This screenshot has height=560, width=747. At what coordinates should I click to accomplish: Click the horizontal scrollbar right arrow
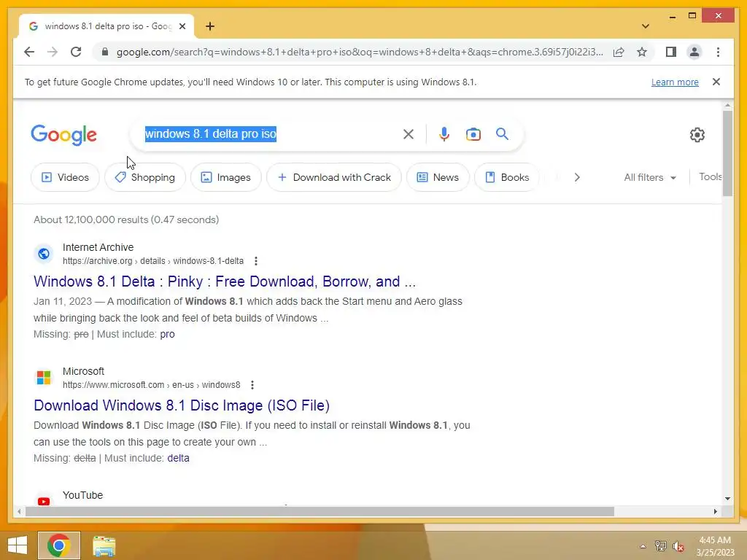pyautogui.click(x=715, y=511)
